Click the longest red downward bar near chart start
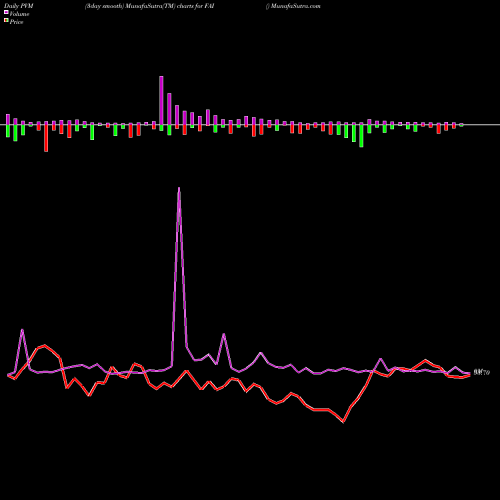500x500 pixels. pyautogui.click(x=46, y=138)
